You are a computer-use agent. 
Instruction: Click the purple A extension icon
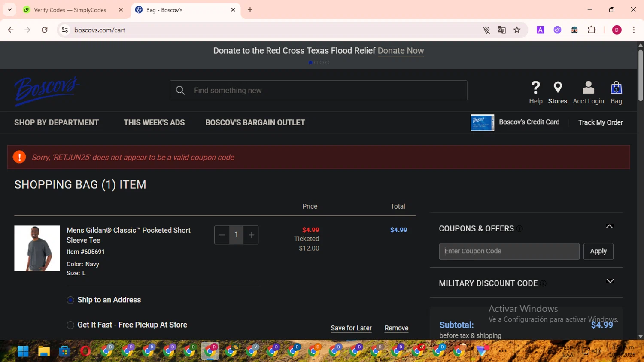(541, 30)
